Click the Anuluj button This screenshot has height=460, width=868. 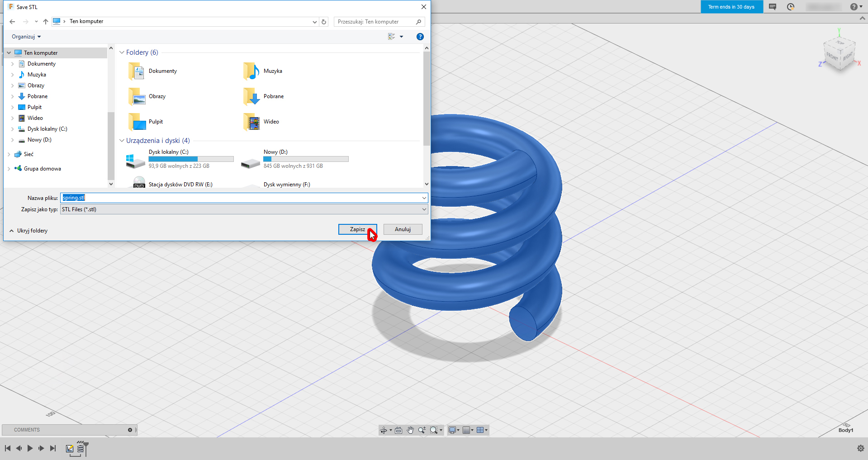click(x=403, y=229)
